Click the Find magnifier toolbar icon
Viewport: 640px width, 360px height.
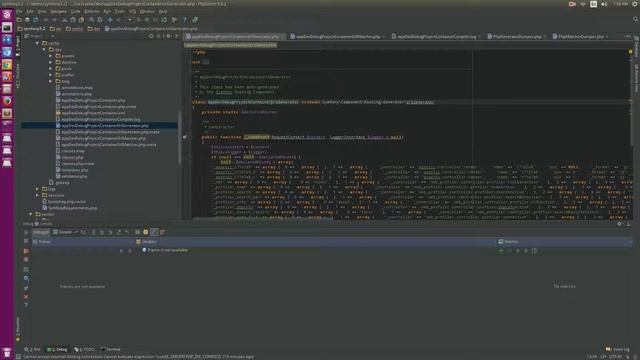coord(91,20)
